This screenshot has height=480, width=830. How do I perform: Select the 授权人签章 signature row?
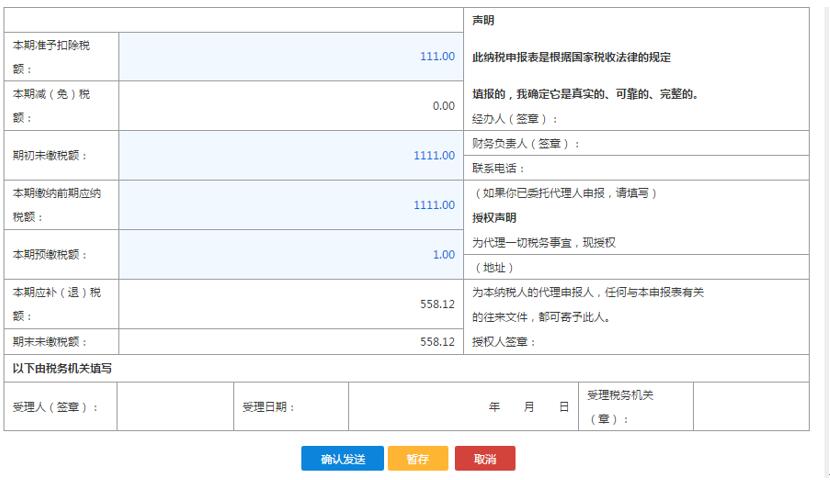(636, 342)
